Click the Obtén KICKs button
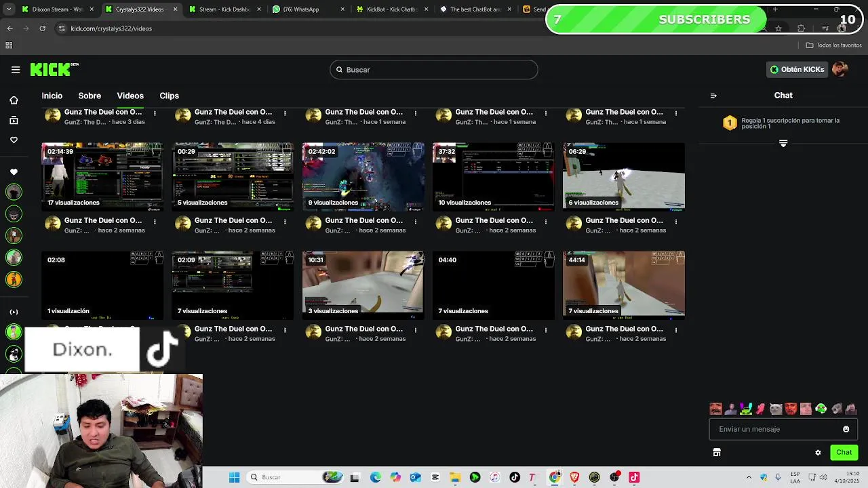Screen dimensions: 868x488 (x=797, y=69)
